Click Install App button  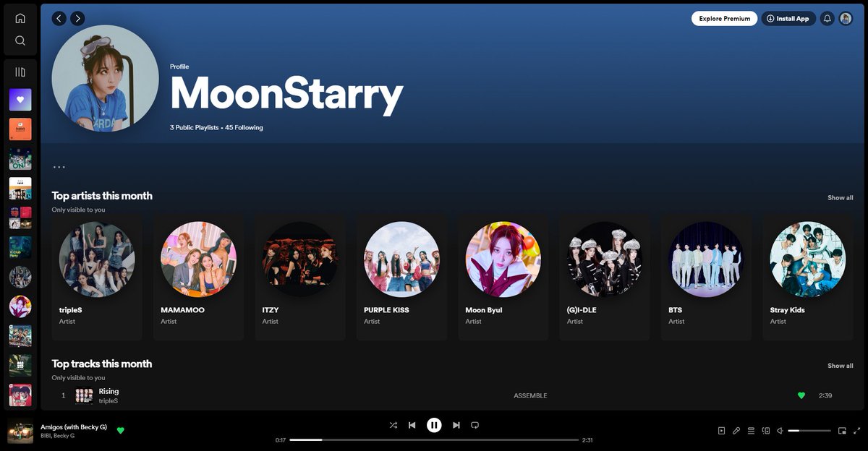point(788,18)
